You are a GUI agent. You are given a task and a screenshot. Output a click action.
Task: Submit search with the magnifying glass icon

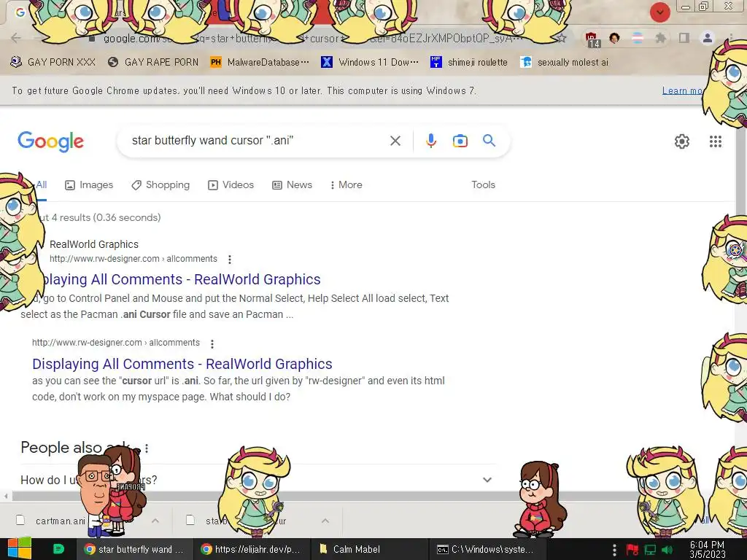coord(489,141)
